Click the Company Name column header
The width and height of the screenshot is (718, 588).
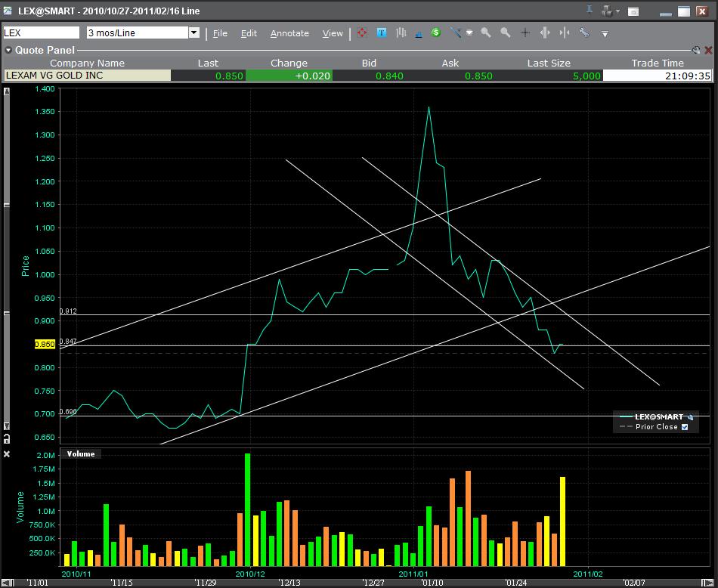coord(87,63)
